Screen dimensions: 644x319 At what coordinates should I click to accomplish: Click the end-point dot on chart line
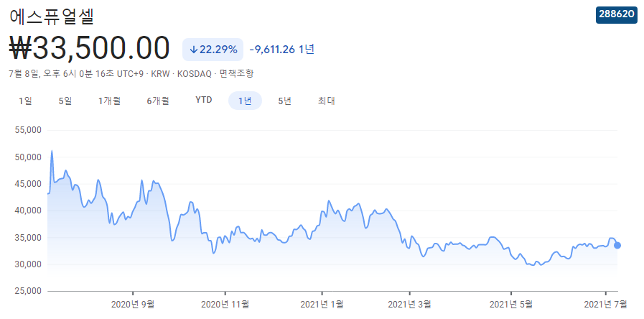point(617,246)
